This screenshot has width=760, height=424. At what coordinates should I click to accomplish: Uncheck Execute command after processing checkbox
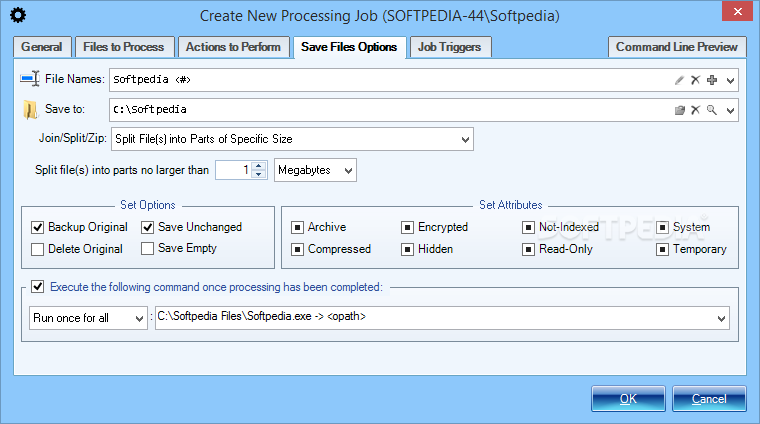pos(37,286)
